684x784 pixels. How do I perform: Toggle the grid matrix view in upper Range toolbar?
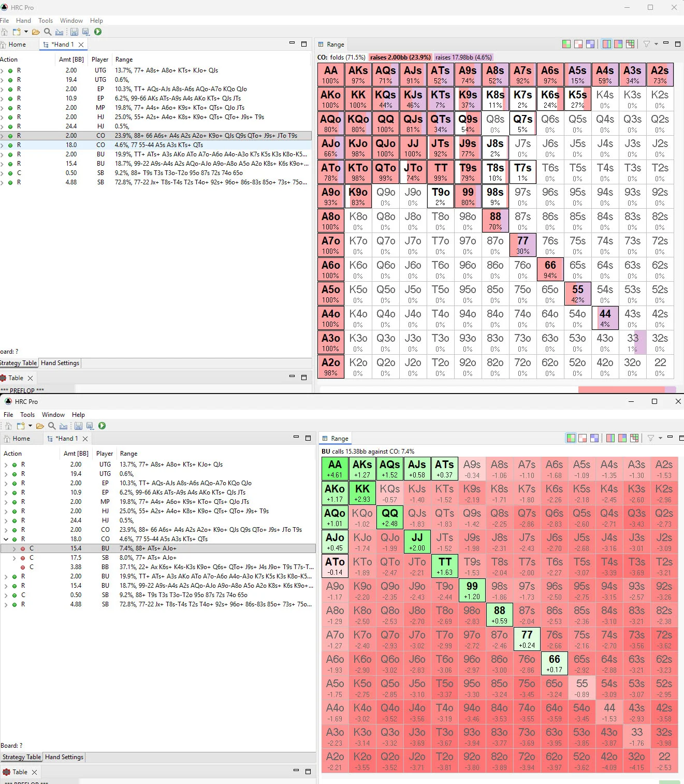click(x=630, y=44)
